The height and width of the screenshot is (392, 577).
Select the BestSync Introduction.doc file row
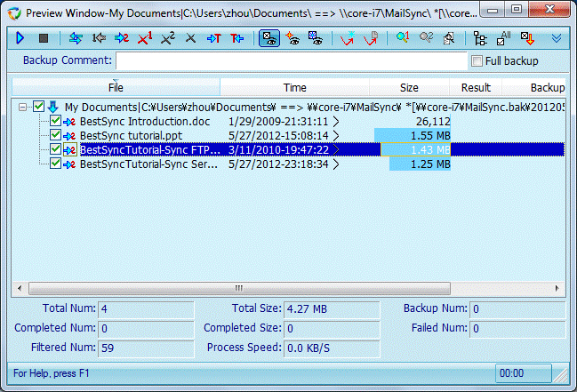[x=145, y=122]
